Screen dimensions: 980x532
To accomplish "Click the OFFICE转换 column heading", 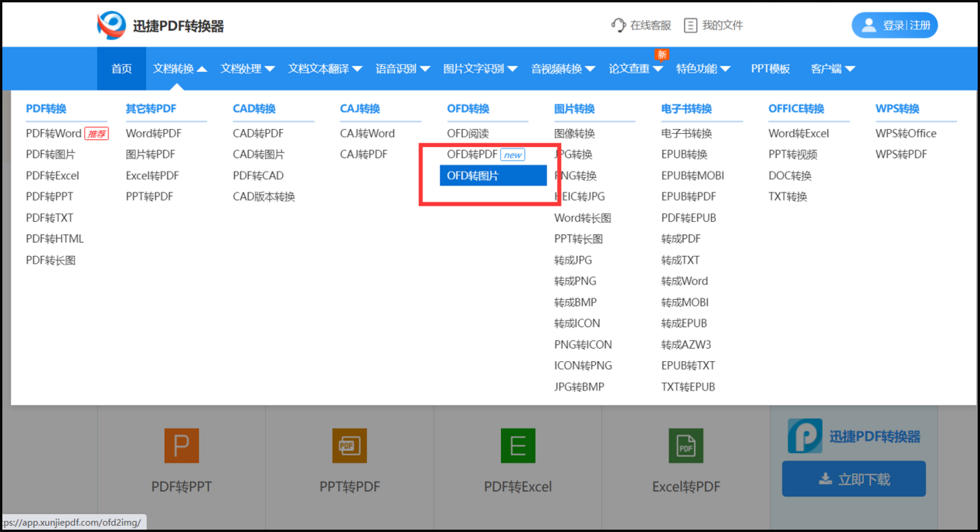I will point(796,108).
